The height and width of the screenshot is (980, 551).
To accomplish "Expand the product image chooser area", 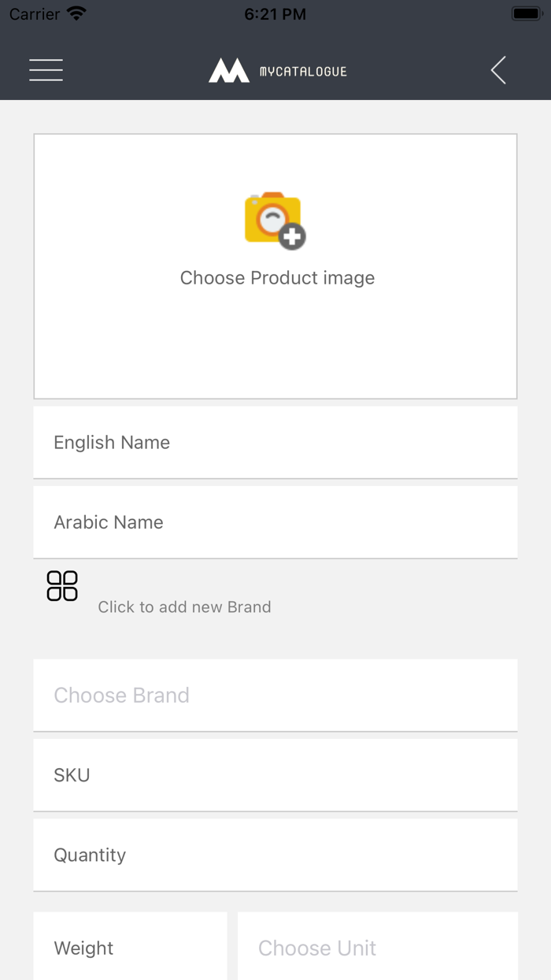I will (275, 266).
